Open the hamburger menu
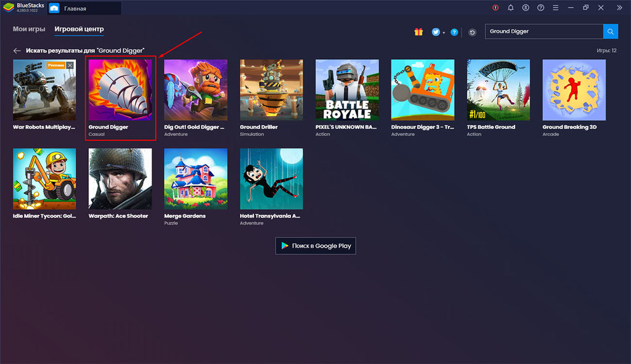This screenshot has height=364, width=631. coord(555,7)
